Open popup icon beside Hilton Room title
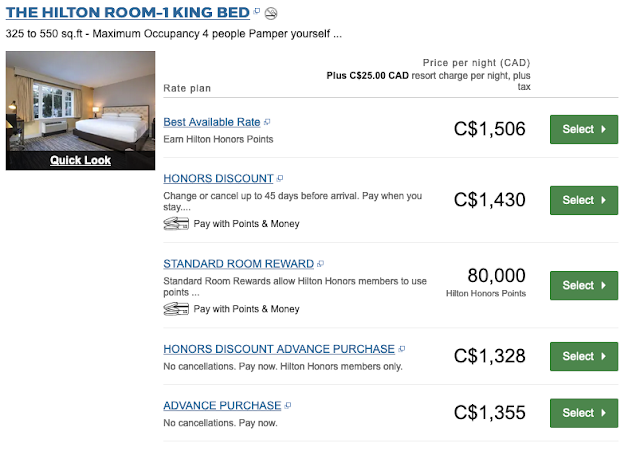The height and width of the screenshot is (451, 640). click(x=257, y=12)
